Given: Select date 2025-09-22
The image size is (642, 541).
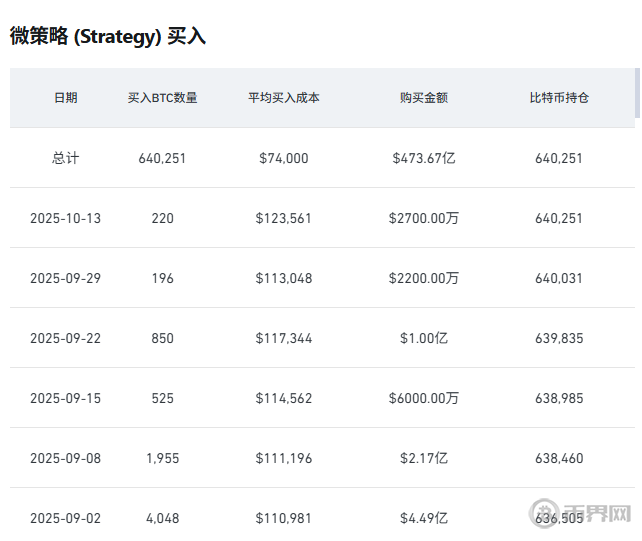Looking at the screenshot, I should (x=66, y=338).
